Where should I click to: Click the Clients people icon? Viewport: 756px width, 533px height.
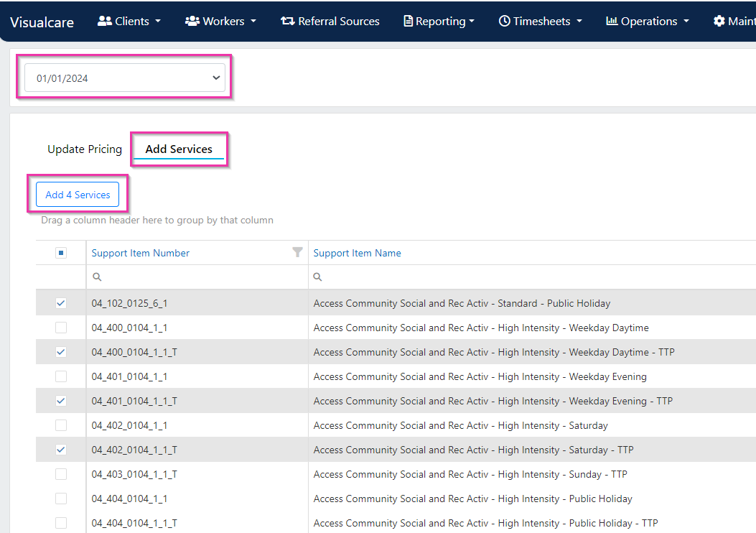pos(105,21)
